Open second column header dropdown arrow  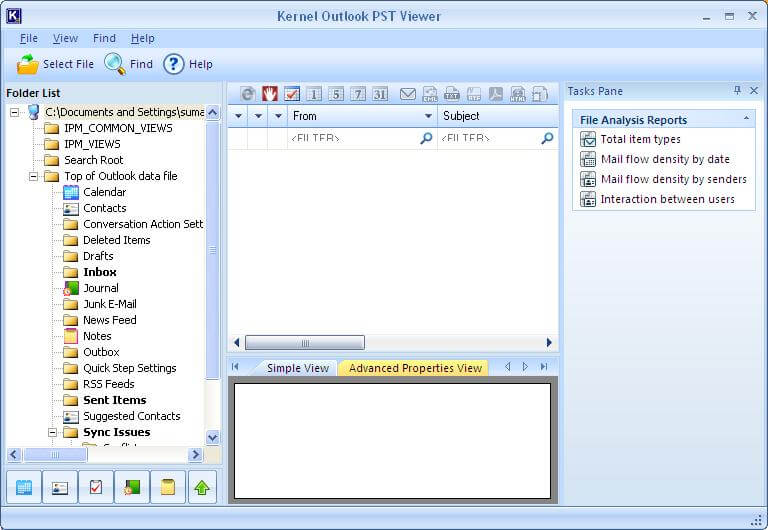258,116
